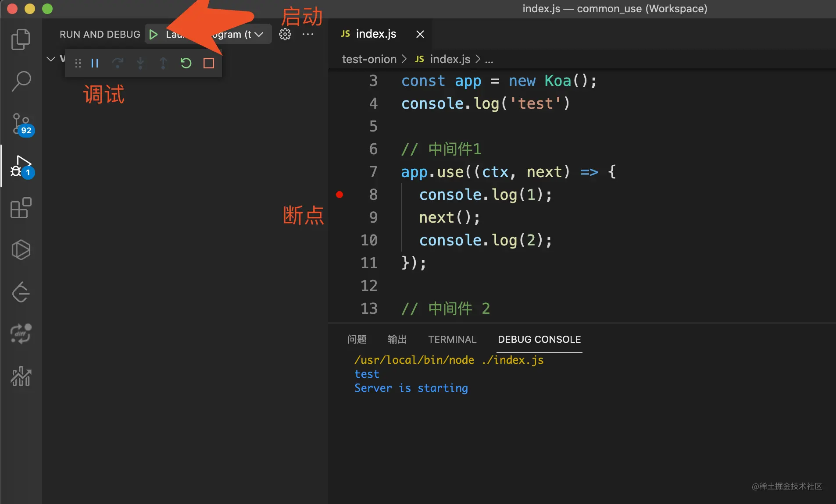Viewport: 836px width, 504px height.
Task: Click the next(); statement on line 9
Action: (x=450, y=217)
